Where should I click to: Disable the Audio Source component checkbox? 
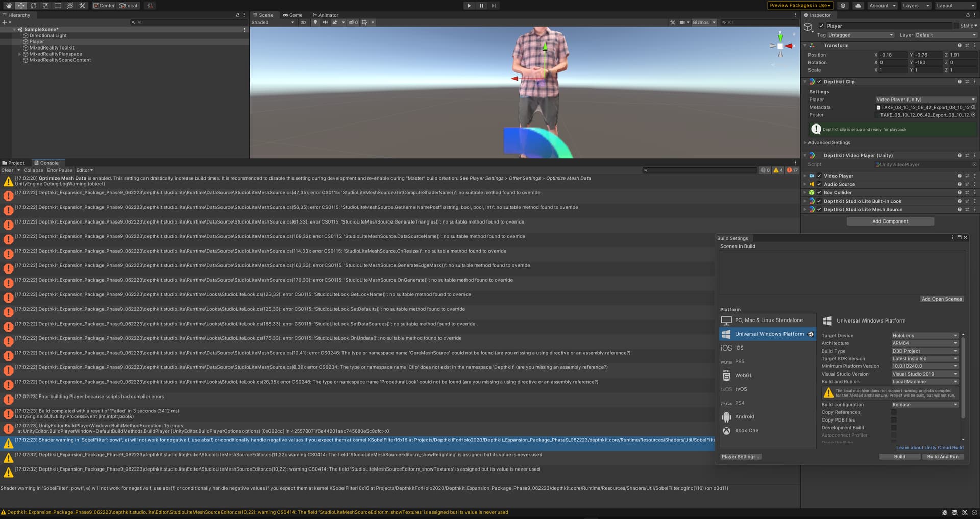pyautogui.click(x=819, y=184)
